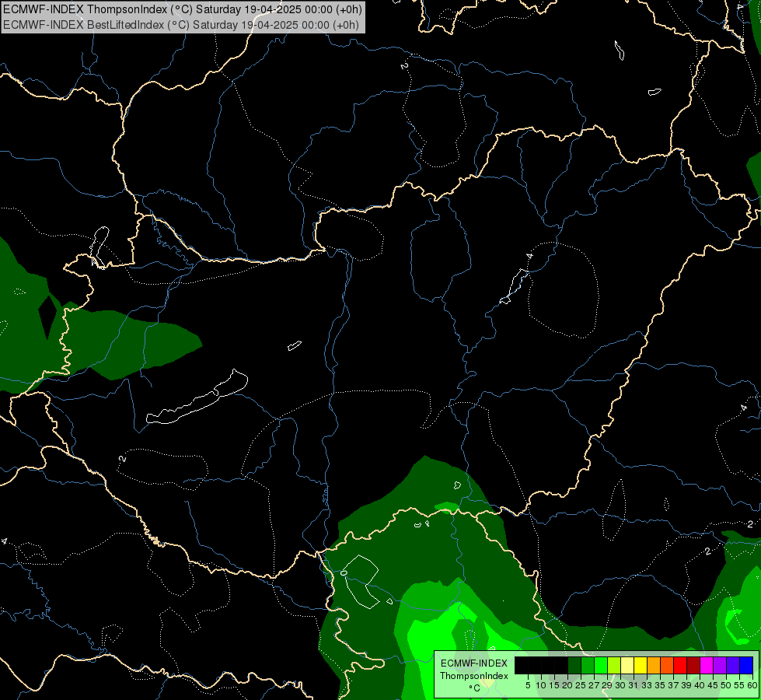Click the legend scale value 20

[x=567, y=685]
